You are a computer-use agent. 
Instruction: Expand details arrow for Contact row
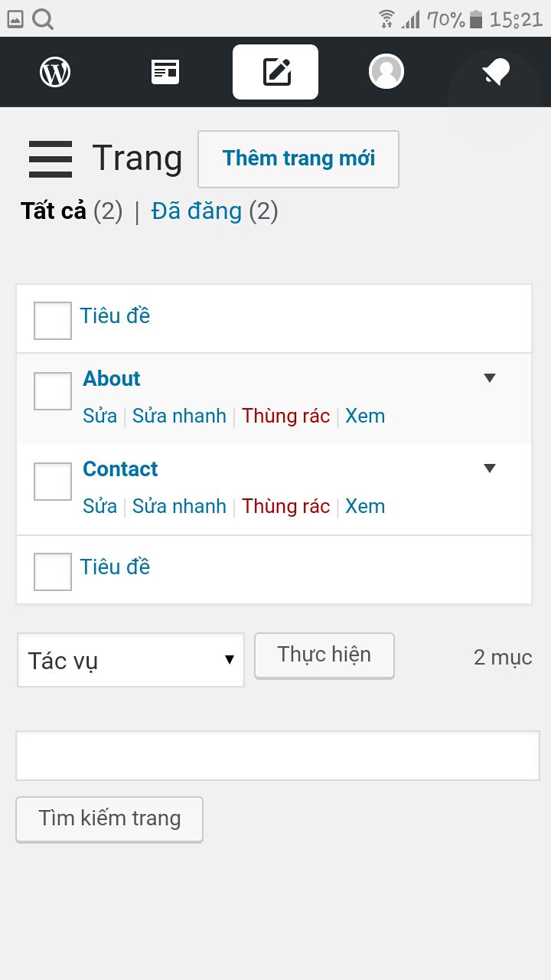490,468
